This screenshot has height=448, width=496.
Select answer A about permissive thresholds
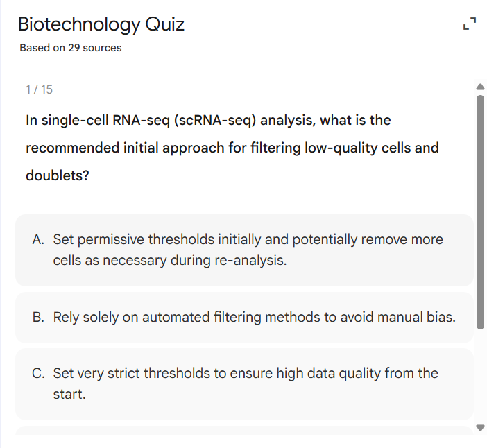(244, 250)
